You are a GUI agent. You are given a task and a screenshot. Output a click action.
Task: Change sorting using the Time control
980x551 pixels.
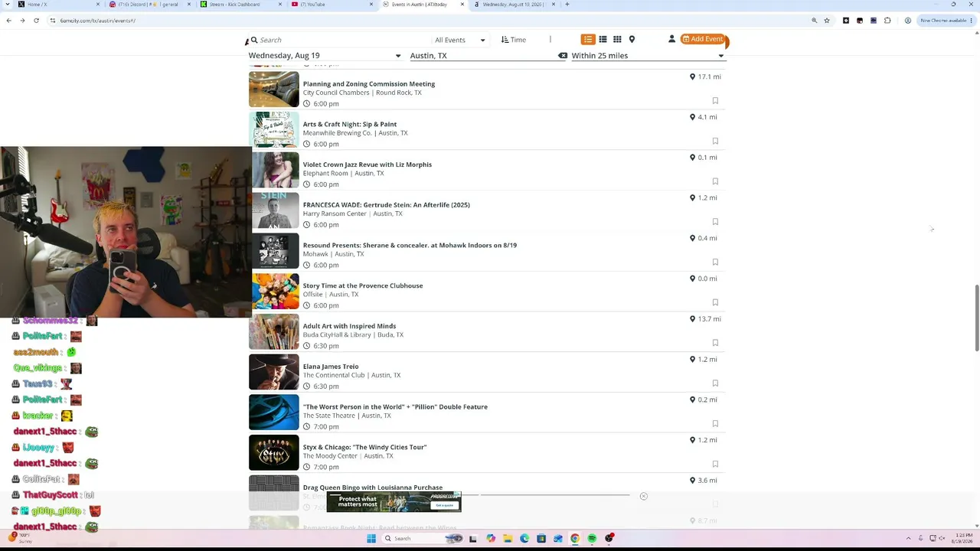514,40
